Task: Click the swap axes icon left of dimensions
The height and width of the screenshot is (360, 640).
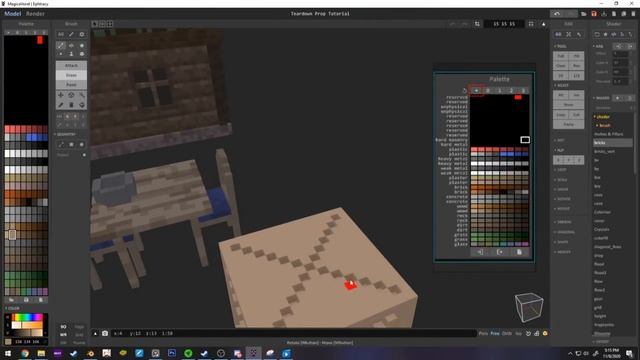Action: coord(477,24)
